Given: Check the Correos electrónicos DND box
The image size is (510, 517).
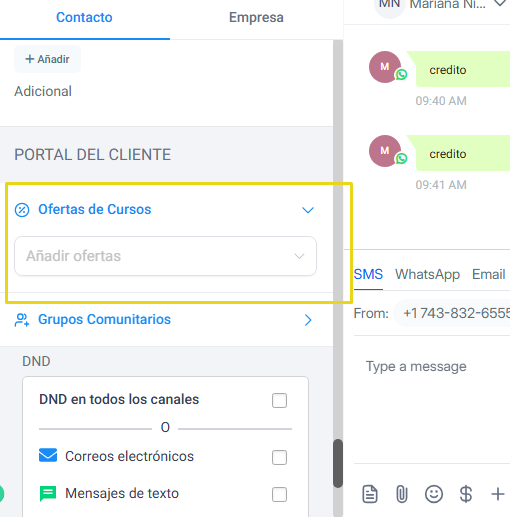Looking at the screenshot, I should pyautogui.click(x=279, y=457).
